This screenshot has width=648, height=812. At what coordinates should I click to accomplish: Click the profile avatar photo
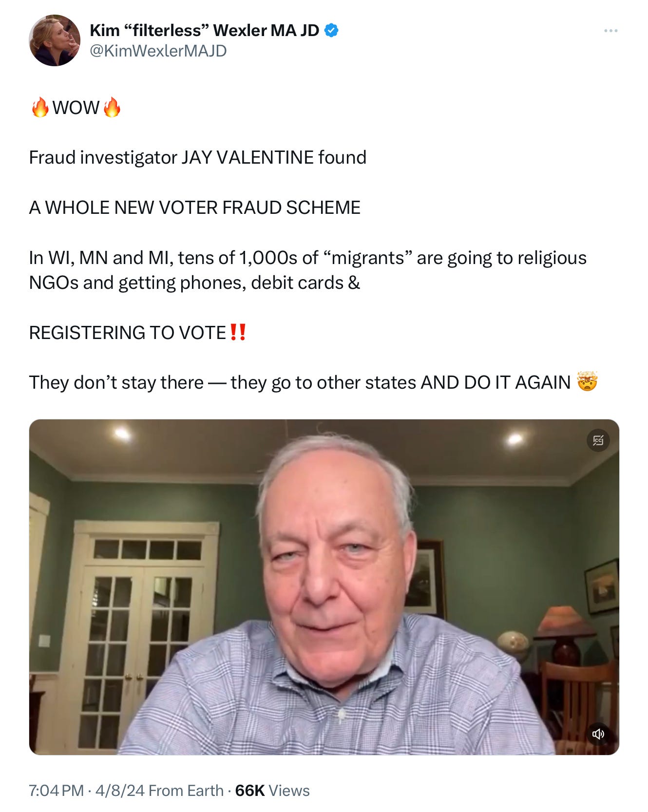point(55,40)
